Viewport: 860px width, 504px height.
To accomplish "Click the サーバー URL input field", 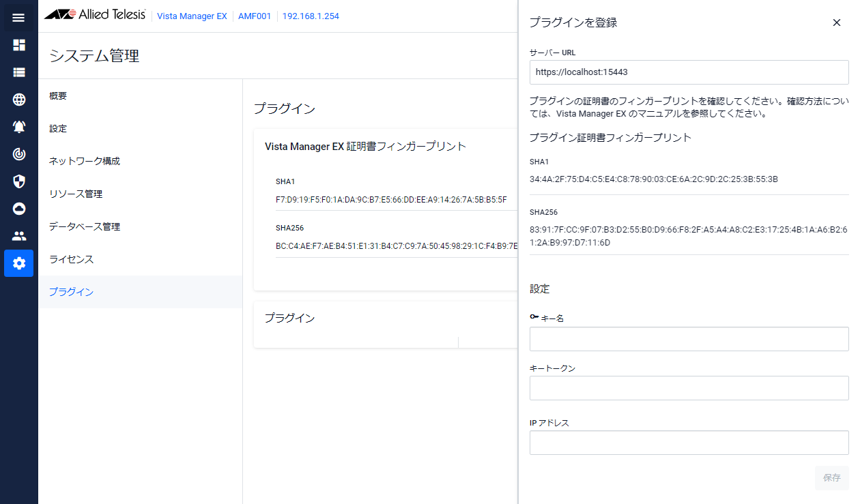I will 689,72.
